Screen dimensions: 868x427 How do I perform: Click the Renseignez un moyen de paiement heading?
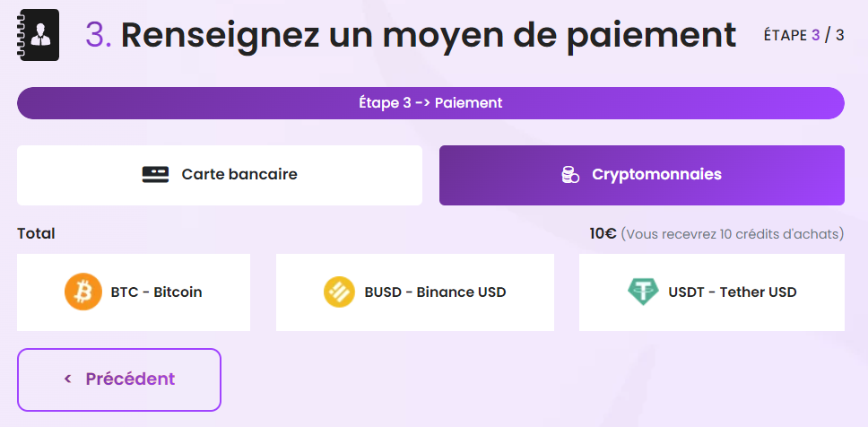coord(429,35)
